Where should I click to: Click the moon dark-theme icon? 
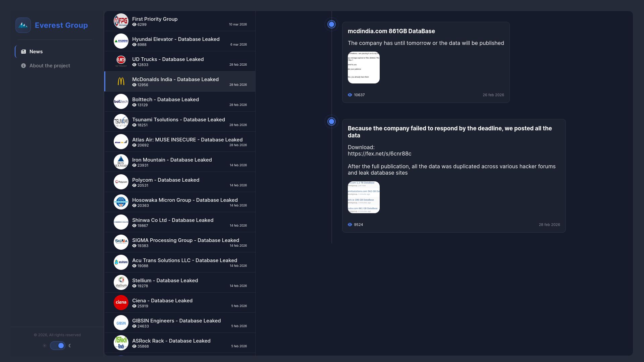(70, 346)
